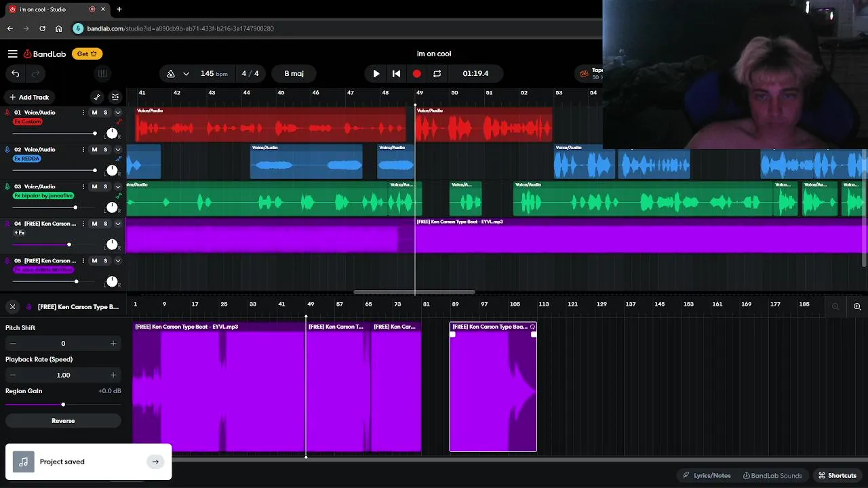Screen dimensions: 868x488
Task: Open metronome settings dropdown arrow
Action: point(186,73)
